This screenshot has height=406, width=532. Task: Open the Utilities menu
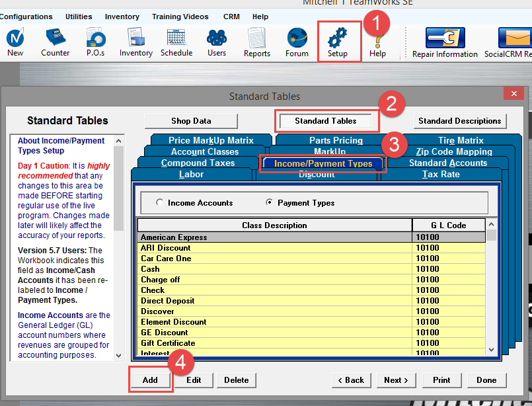pos(79,17)
